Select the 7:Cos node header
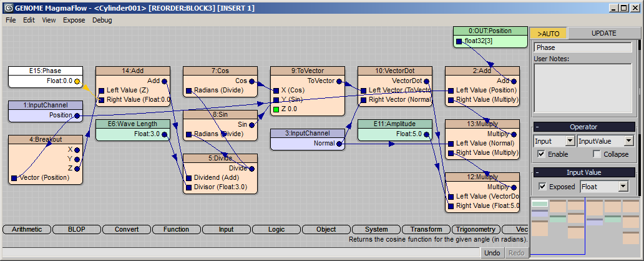 220,71
